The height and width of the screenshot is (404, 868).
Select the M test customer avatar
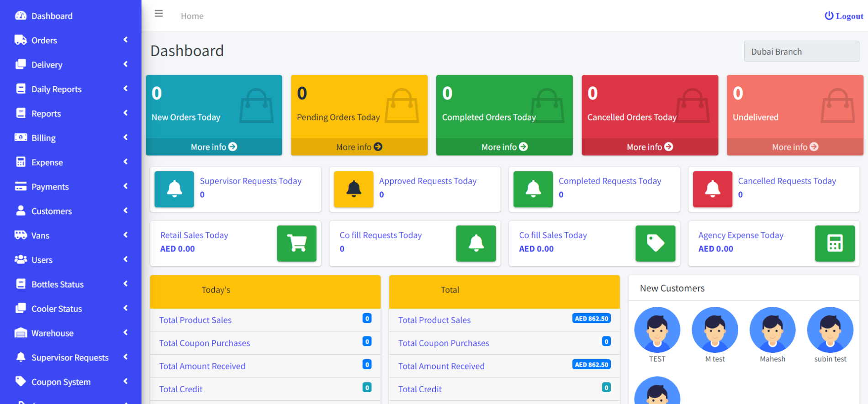click(x=715, y=330)
